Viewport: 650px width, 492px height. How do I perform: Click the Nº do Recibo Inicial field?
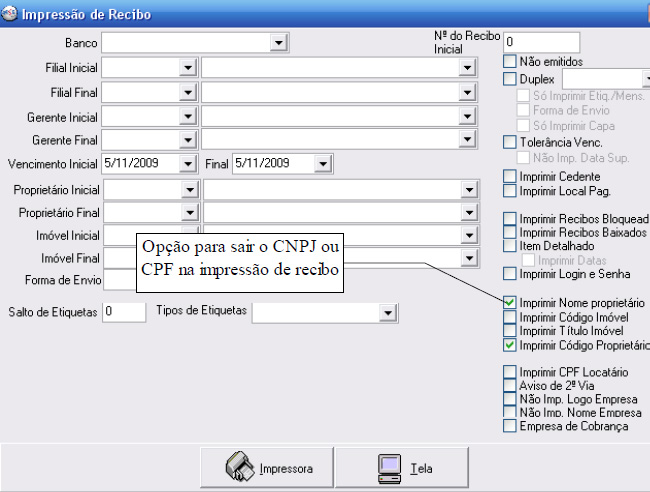(541, 42)
